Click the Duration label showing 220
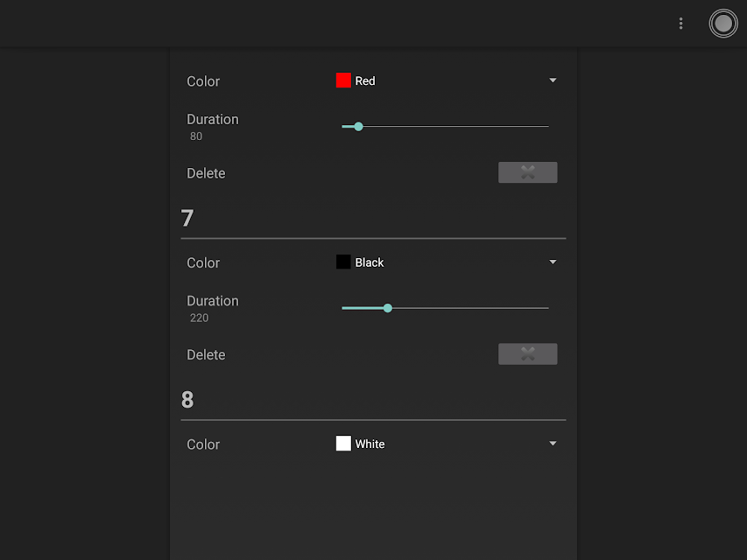The image size is (747, 560). pos(213,300)
